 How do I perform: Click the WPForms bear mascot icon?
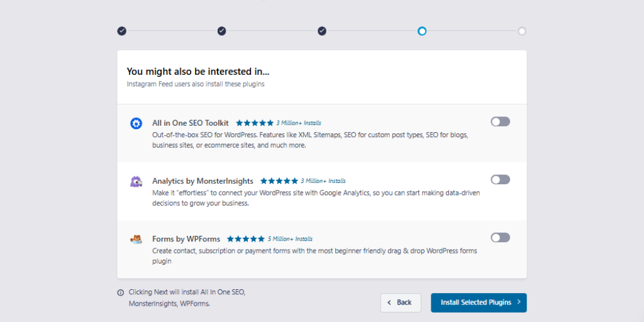pos(136,240)
